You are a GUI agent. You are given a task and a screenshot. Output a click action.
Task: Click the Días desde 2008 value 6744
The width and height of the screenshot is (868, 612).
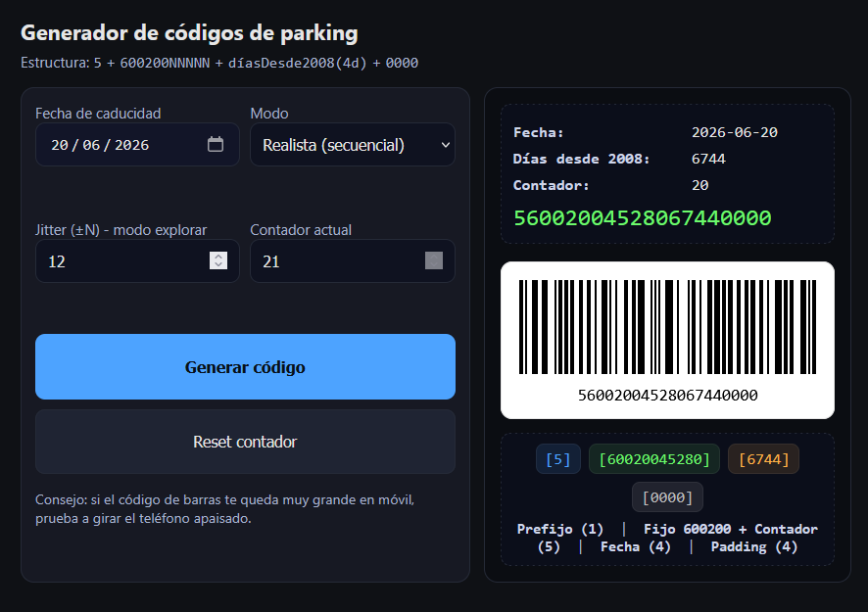pos(708,159)
